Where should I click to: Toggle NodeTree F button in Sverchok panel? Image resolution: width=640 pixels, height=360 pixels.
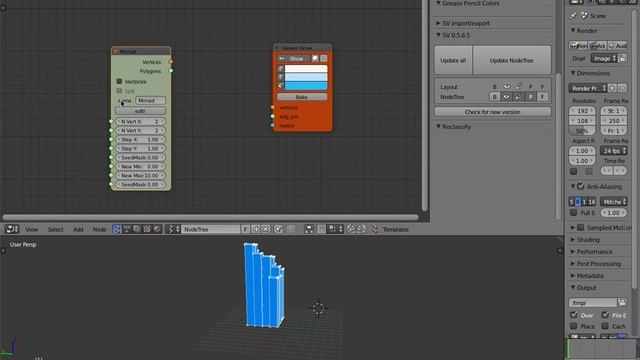[542, 97]
